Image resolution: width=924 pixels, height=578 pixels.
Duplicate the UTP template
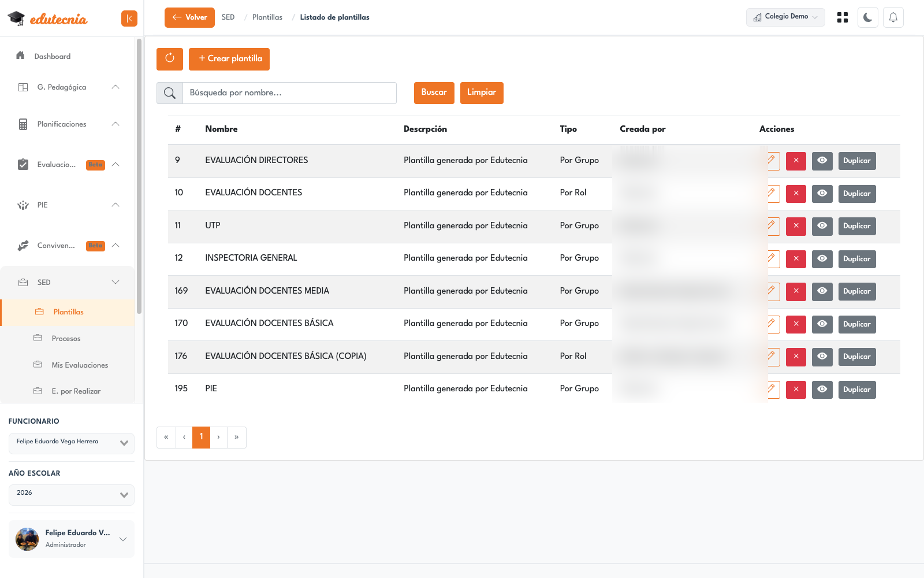[857, 226]
